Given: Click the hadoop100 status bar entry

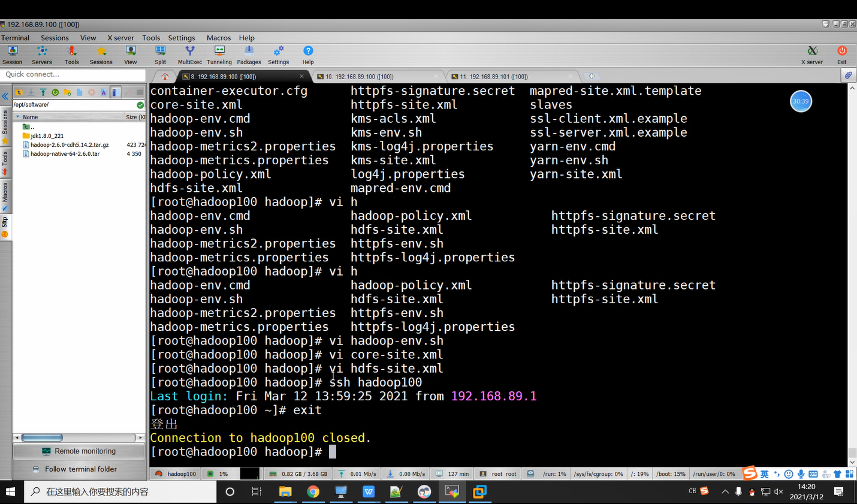Looking at the screenshot, I should pos(176,474).
